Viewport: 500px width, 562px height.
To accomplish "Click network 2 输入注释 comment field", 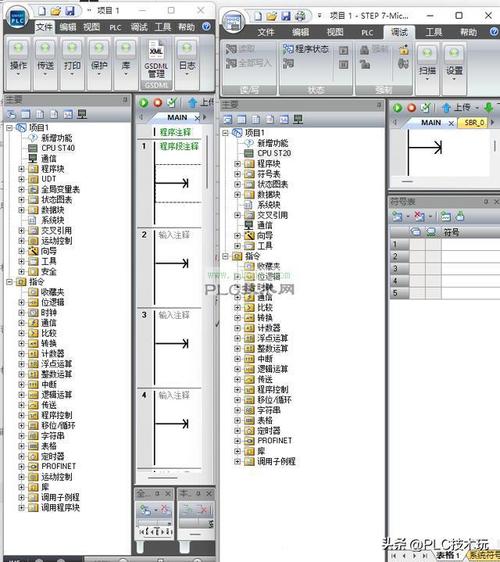I will (x=174, y=235).
